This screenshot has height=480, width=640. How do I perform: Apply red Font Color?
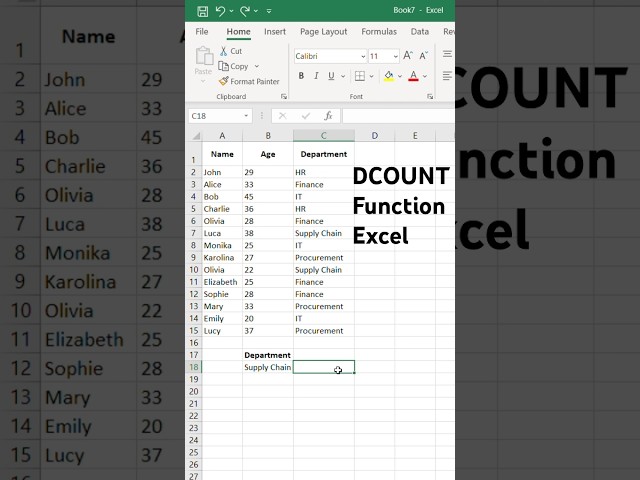coord(413,76)
